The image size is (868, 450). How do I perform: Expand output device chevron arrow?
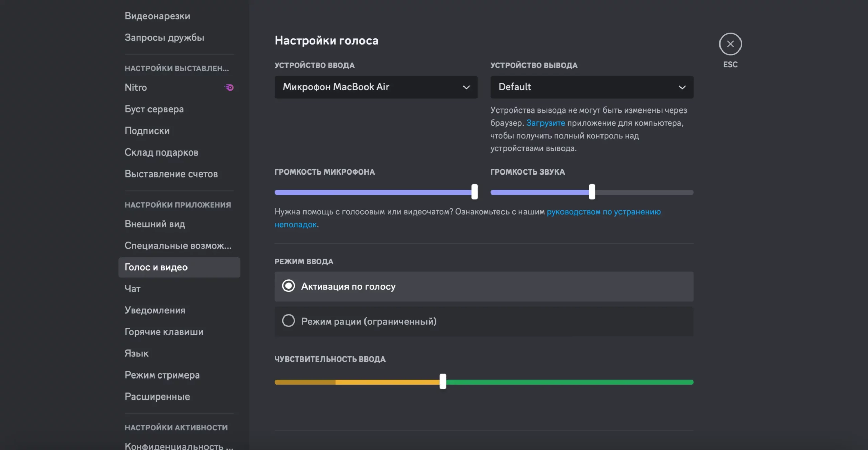pyautogui.click(x=682, y=87)
